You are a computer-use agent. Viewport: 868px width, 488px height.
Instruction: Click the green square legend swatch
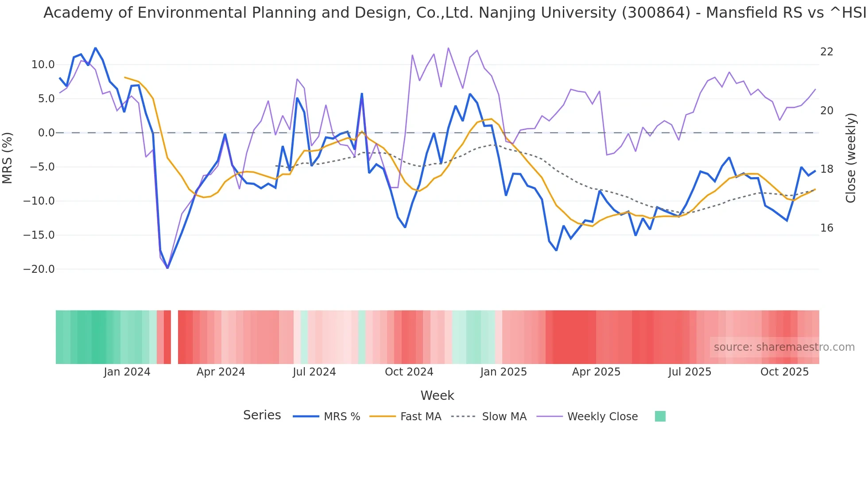660,417
